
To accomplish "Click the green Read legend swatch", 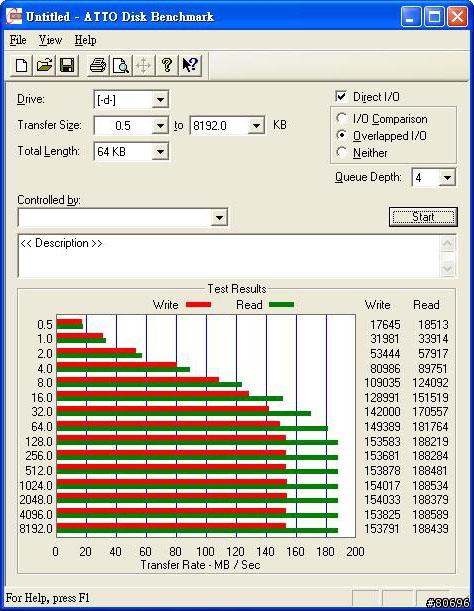I will (281, 305).
